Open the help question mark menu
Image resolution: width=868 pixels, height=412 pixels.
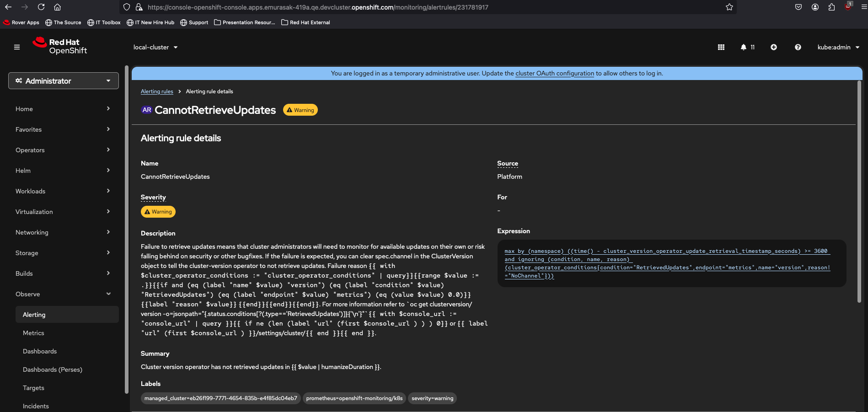(x=798, y=47)
